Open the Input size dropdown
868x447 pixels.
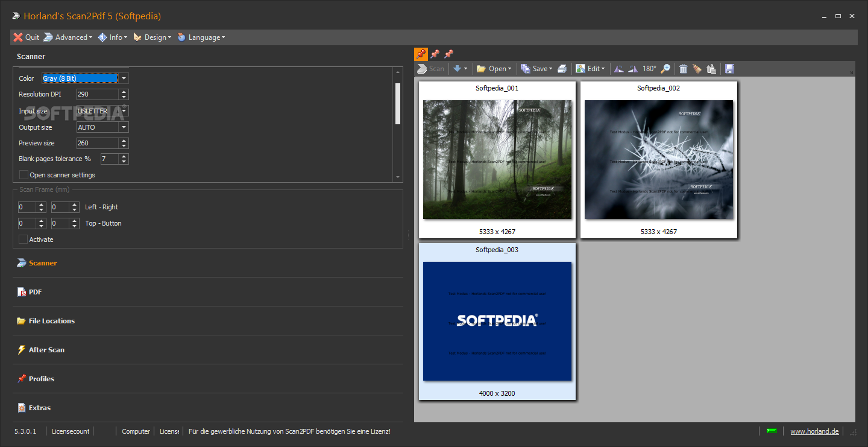(124, 111)
